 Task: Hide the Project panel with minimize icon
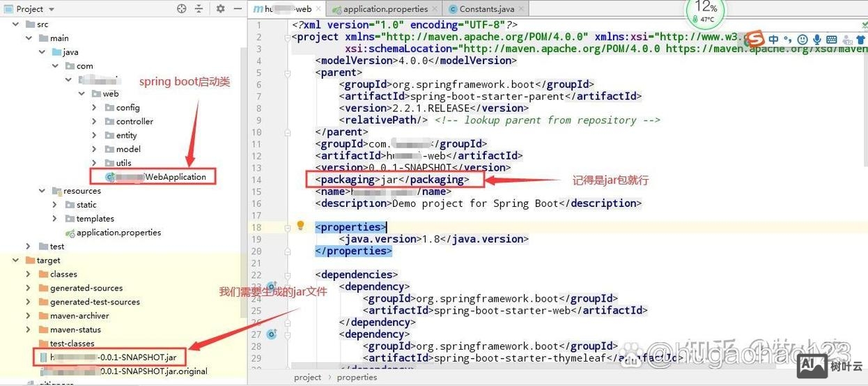[235, 9]
